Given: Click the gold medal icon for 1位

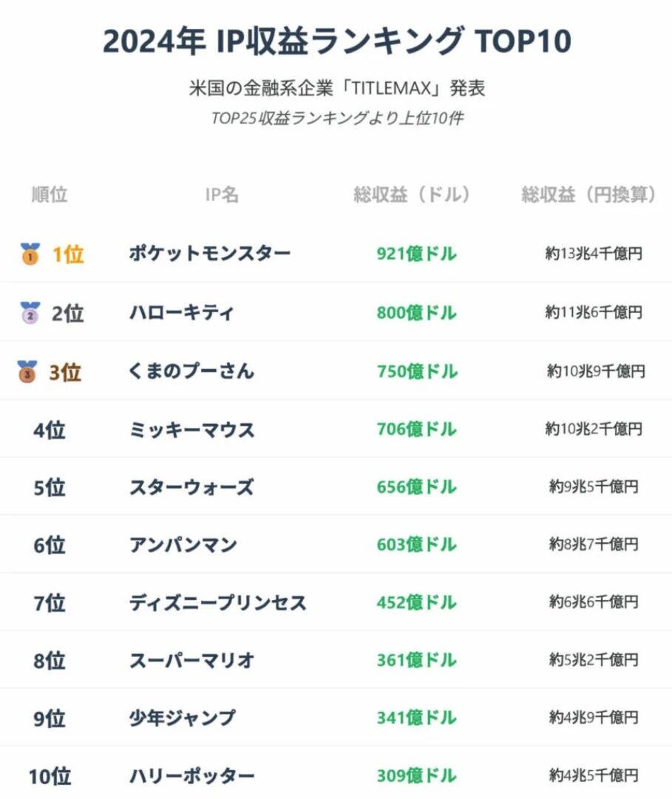Looking at the screenshot, I should point(30,254).
